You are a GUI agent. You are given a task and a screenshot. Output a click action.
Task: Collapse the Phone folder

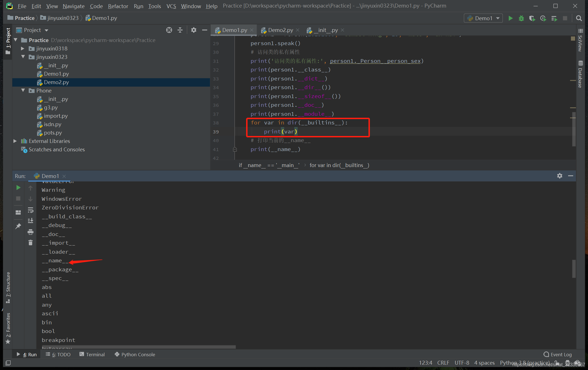[x=23, y=91]
